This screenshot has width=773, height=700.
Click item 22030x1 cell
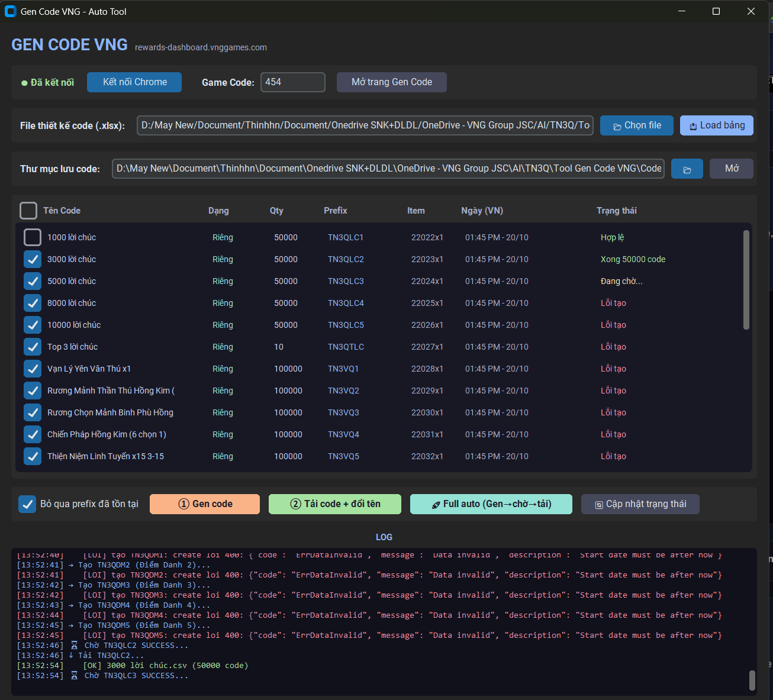(427, 412)
